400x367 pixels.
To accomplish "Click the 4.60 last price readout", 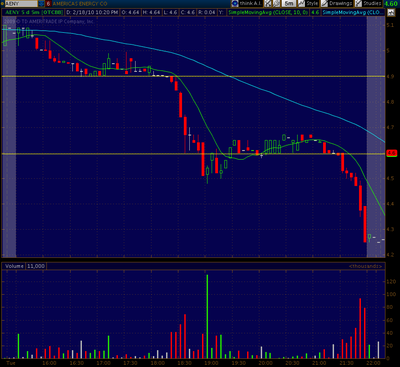I will 391,4.
